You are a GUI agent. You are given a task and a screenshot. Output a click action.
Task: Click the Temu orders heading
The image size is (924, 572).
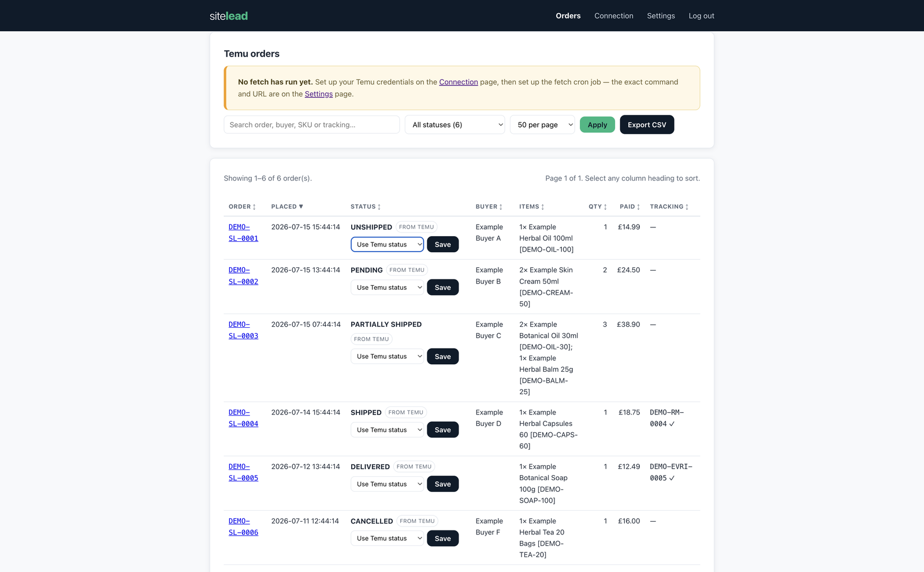point(252,54)
